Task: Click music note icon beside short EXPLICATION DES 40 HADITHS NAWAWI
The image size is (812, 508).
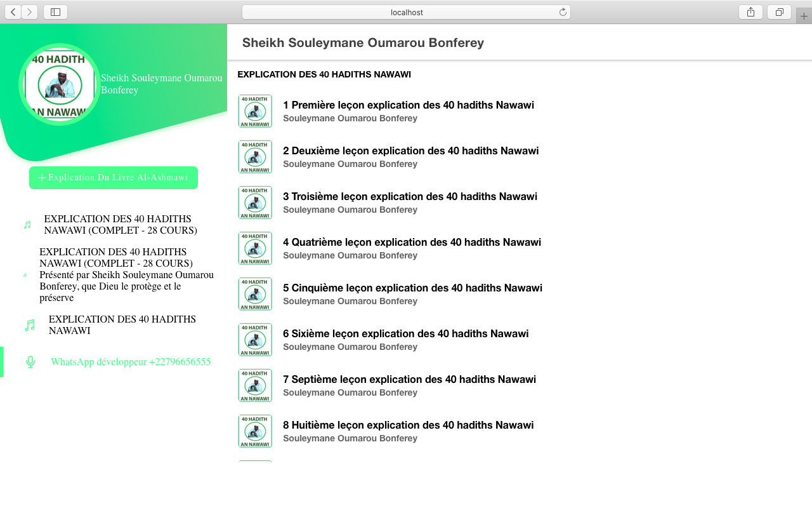Action: (29, 325)
